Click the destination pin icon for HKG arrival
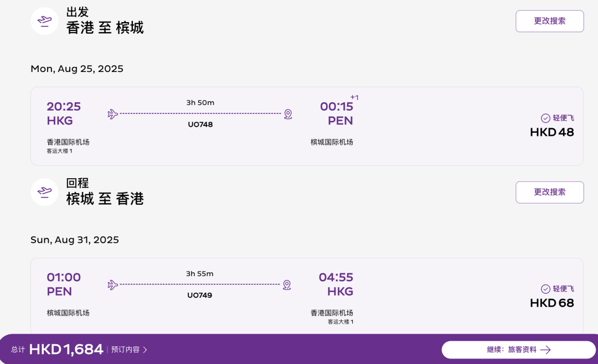Viewport: 598px width, 364px height. coord(287,285)
